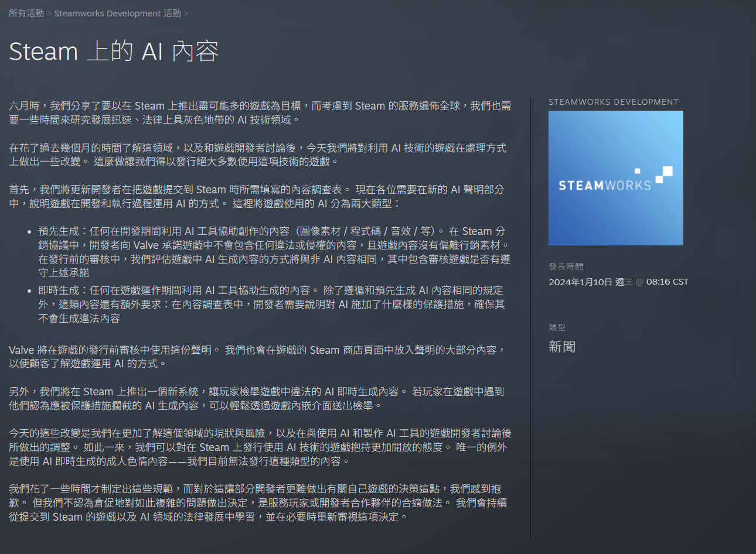Click the 發表時間 label
This screenshot has height=554, width=756.
566,266
